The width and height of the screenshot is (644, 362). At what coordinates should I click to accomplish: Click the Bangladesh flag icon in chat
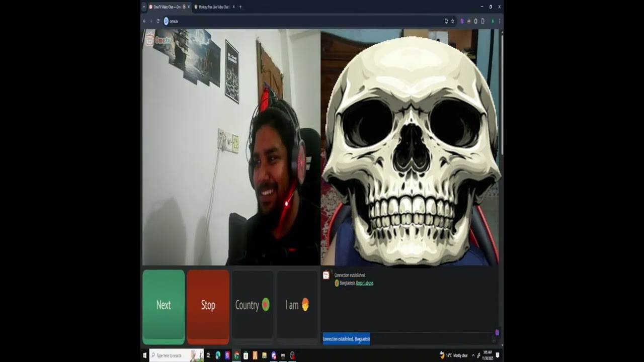point(337,283)
